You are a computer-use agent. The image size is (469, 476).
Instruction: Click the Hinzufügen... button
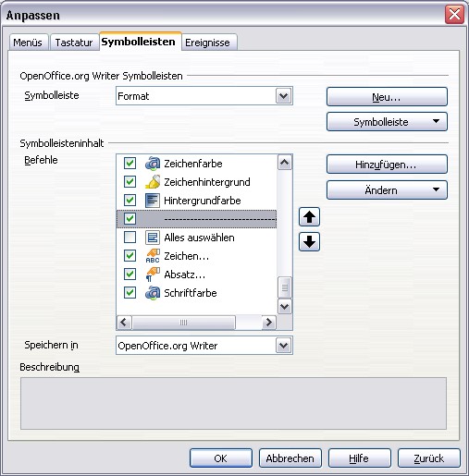point(387,165)
